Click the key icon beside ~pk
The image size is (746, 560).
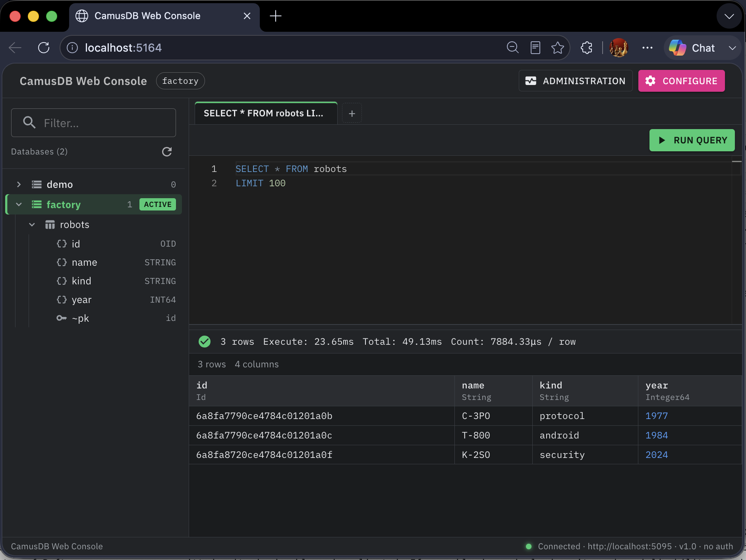62,318
